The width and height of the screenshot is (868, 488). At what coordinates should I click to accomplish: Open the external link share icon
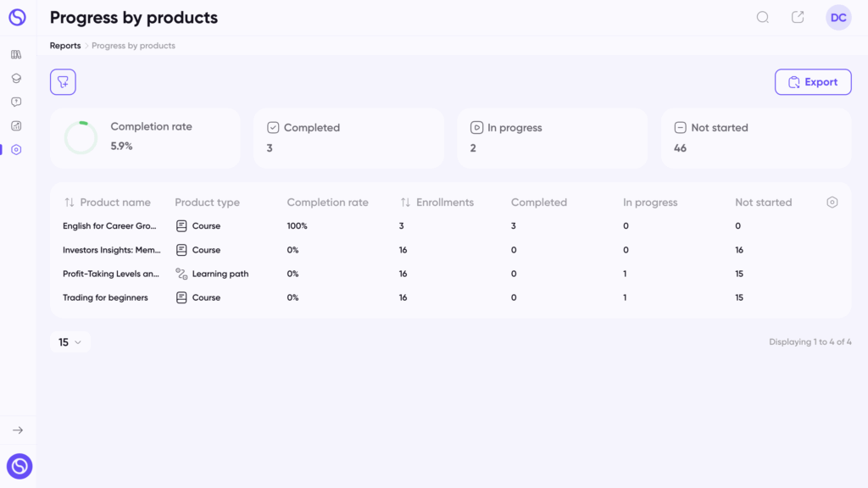(x=798, y=17)
